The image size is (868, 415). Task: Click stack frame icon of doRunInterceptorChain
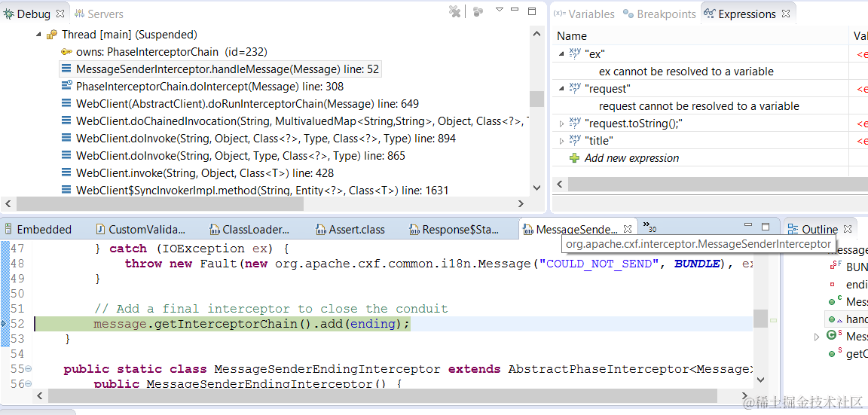[66, 103]
